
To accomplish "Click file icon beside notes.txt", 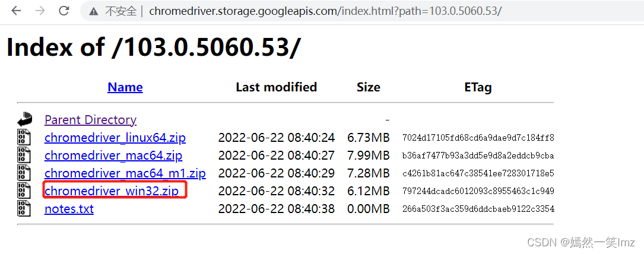I will click(x=24, y=208).
